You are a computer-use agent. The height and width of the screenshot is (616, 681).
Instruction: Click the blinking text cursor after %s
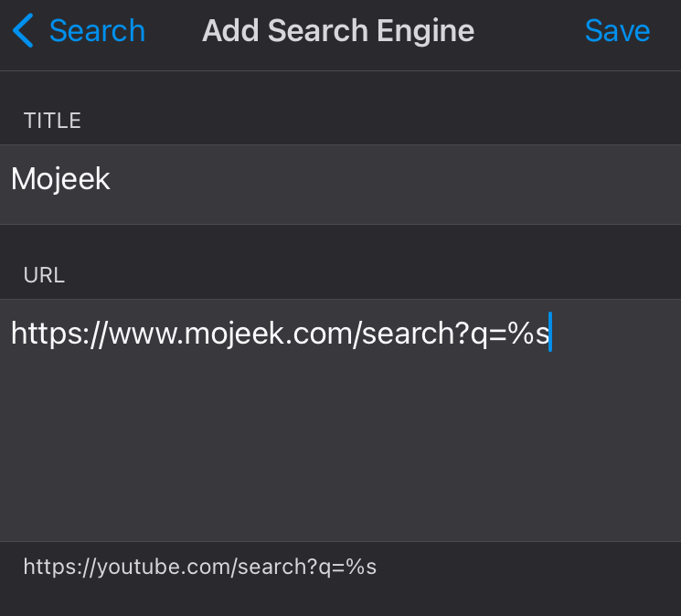550,332
